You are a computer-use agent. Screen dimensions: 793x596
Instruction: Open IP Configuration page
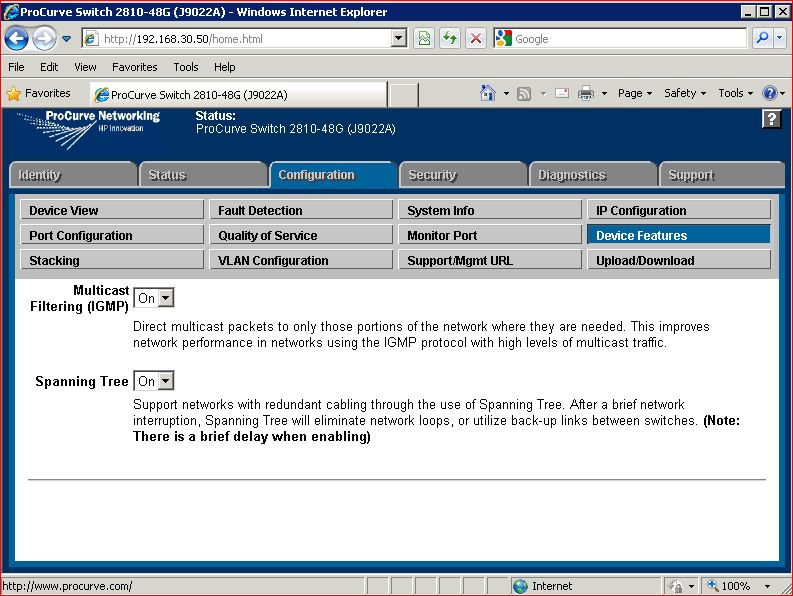click(x=679, y=210)
